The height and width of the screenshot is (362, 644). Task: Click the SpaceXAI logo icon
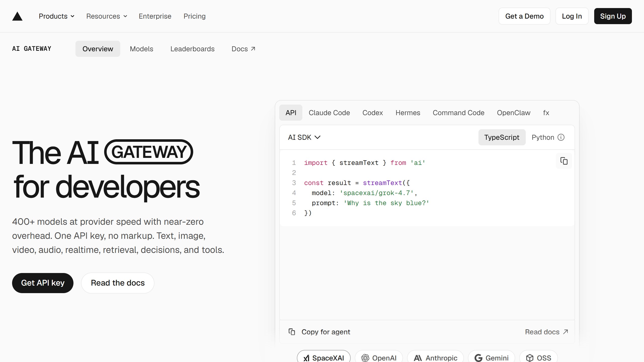[x=306, y=358]
